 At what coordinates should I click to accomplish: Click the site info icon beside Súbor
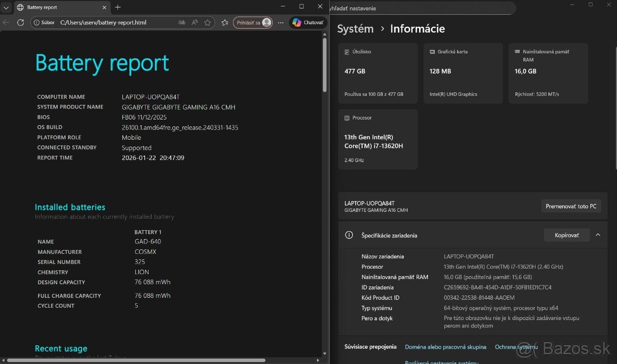pyautogui.click(x=37, y=23)
